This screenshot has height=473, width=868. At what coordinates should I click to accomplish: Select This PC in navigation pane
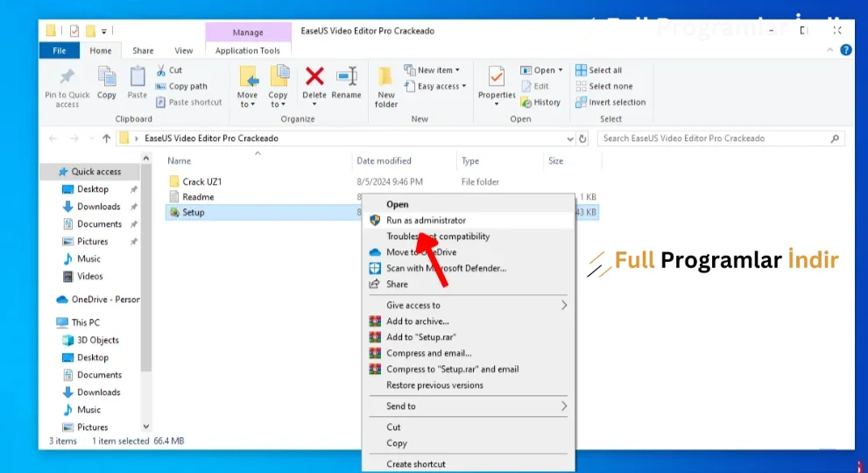[79, 322]
